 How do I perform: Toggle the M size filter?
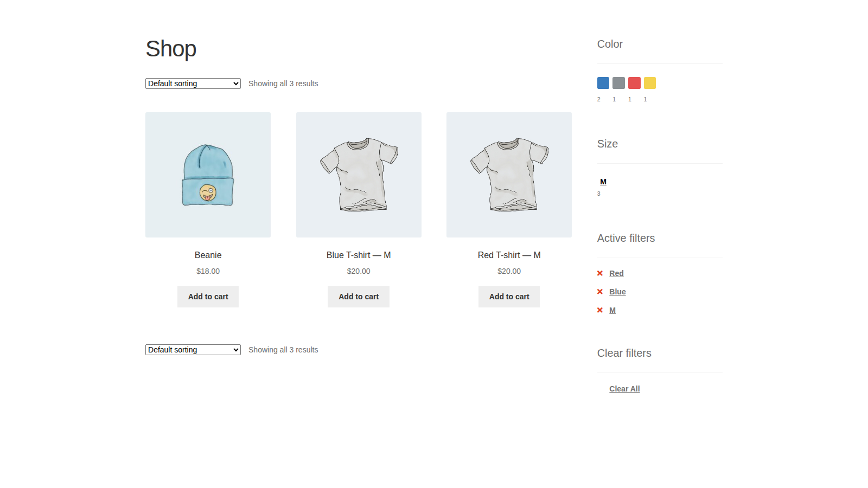603,182
